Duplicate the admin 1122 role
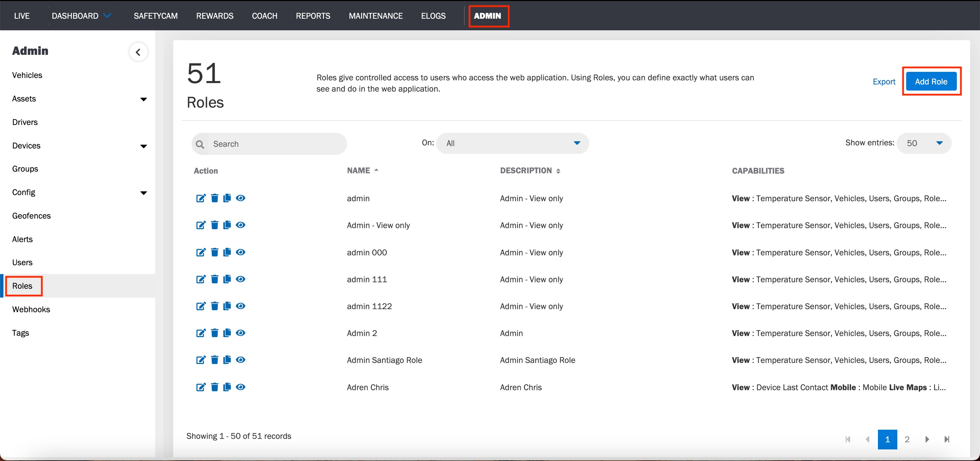Viewport: 980px width, 461px height. (227, 306)
